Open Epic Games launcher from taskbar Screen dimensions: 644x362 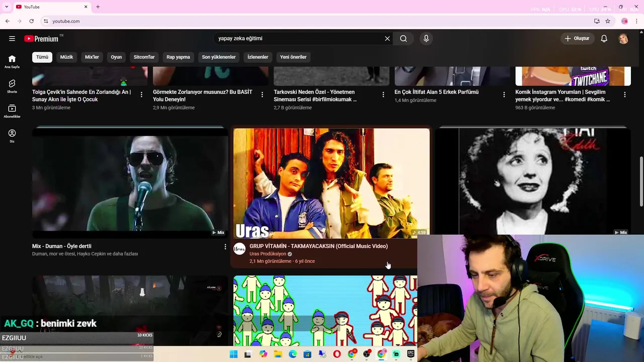tap(411, 354)
